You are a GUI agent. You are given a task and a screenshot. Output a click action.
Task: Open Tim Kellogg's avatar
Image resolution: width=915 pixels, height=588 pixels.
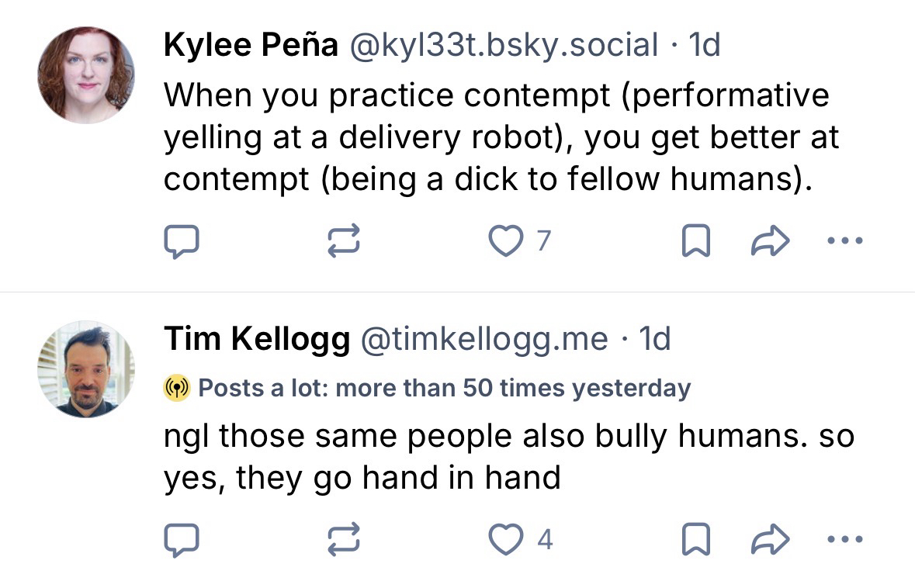click(86, 368)
